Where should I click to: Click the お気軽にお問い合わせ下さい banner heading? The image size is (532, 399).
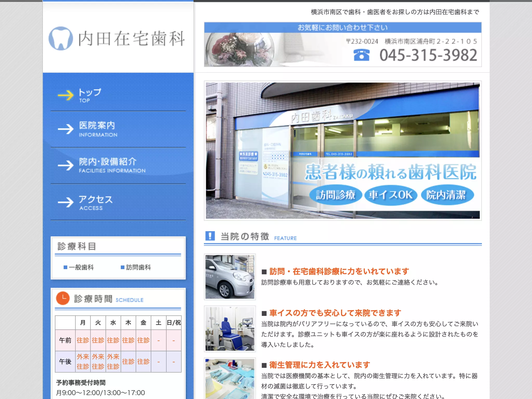tap(343, 28)
